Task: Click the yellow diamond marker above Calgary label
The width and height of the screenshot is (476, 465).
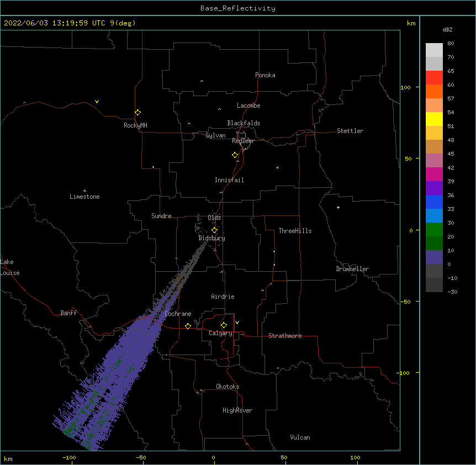Action: 224,325
